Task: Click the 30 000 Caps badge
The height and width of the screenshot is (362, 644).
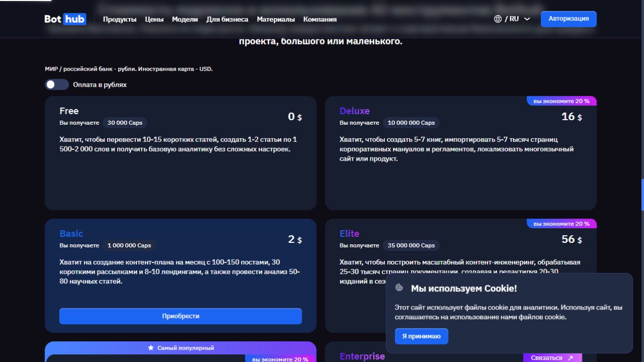Action: (x=125, y=123)
